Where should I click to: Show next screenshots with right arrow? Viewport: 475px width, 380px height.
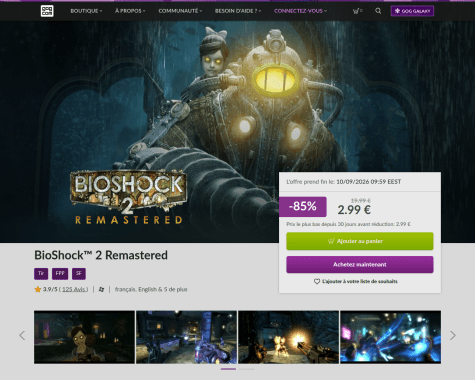click(453, 335)
